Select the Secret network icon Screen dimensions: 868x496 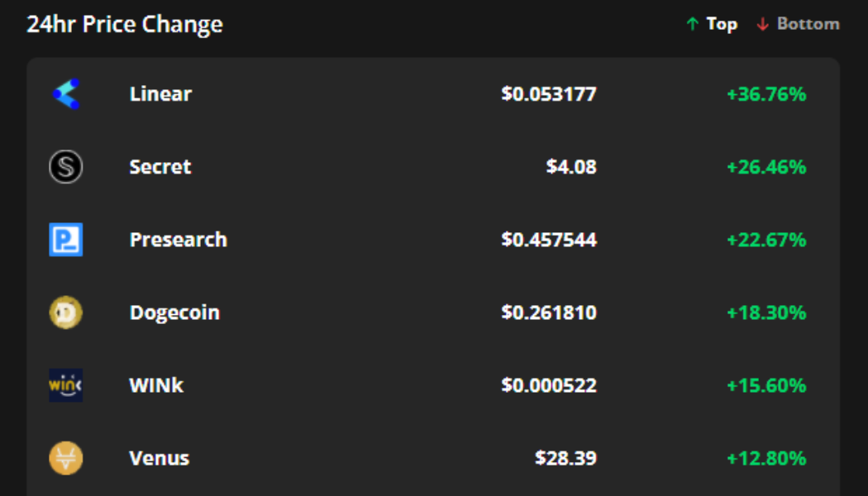click(x=66, y=166)
